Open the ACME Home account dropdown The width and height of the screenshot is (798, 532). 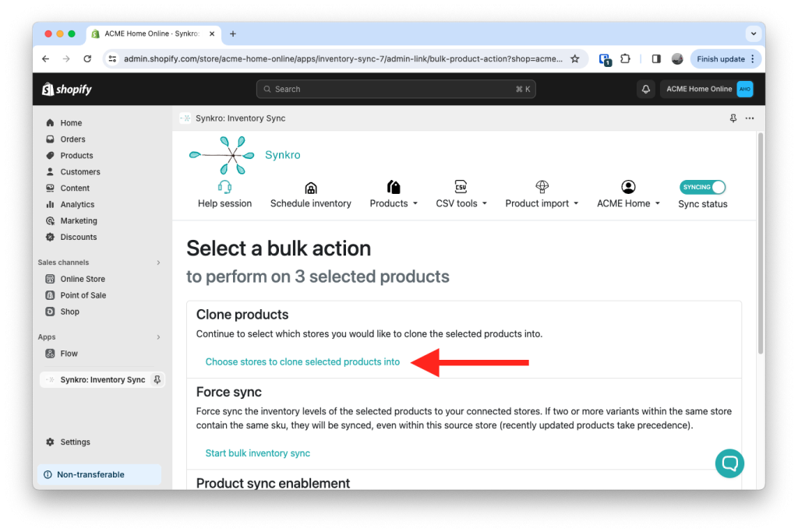628,203
